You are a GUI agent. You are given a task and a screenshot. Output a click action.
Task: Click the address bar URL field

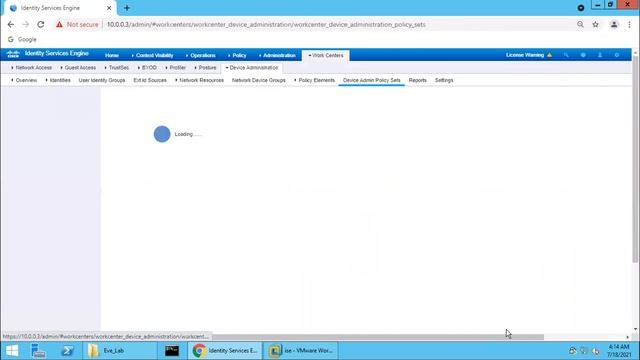[x=266, y=24]
